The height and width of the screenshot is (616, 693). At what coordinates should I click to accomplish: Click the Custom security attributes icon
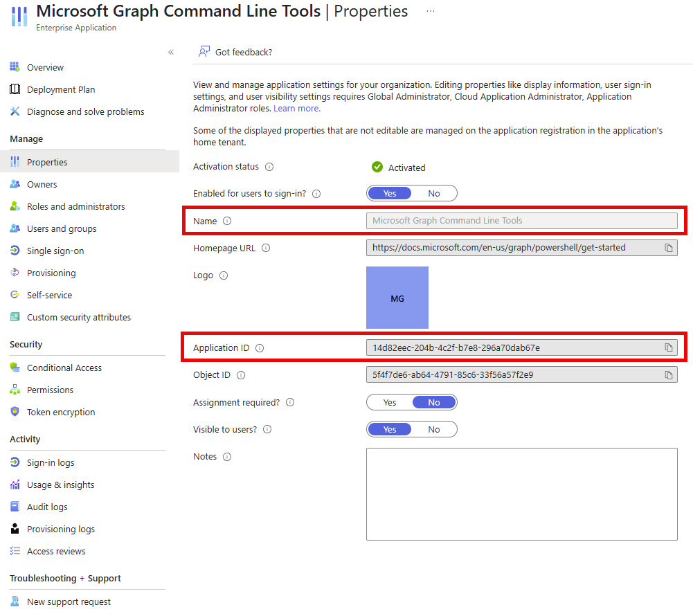[15, 317]
